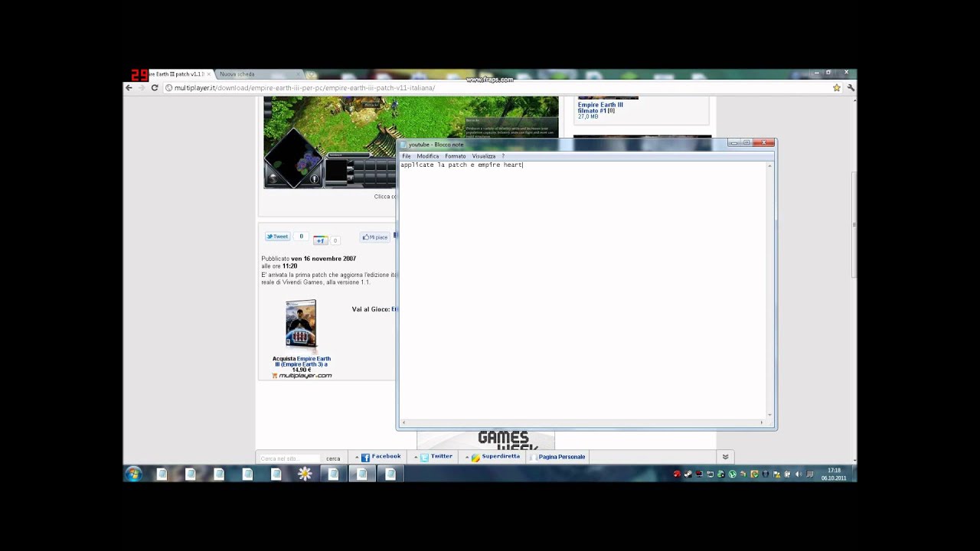This screenshot has height=551, width=980.
Task: Open the Windows Start menu
Action: [133, 474]
